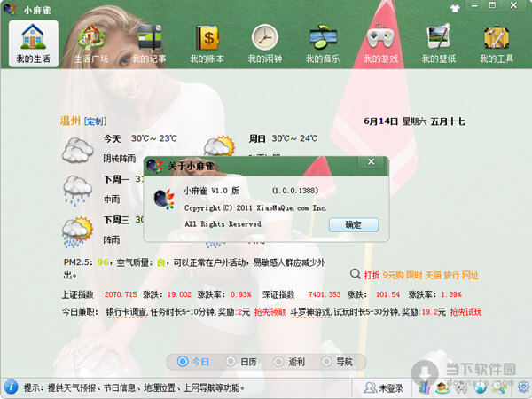The height and width of the screenshot is (399, 532).
Task: Click the 深证指数 value 7401.353
Action: pyautogui.click(x=325, y=294)
